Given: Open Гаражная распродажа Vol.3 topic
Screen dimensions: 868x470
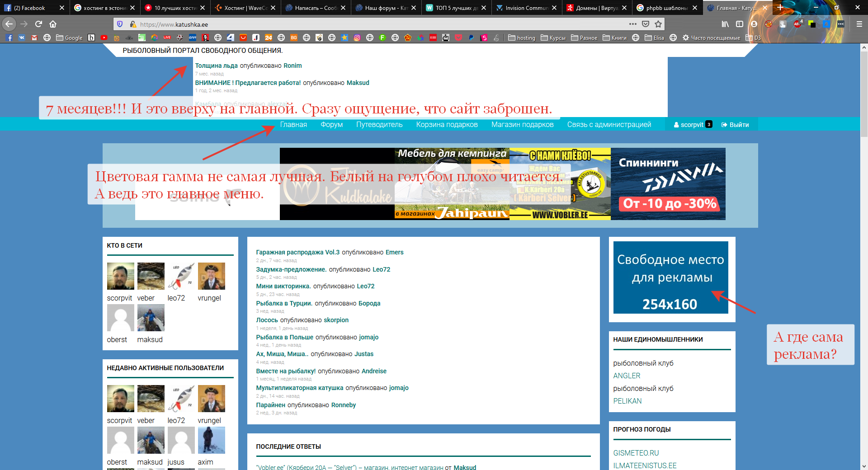Looking at the screenshot, I should [297, 252].
